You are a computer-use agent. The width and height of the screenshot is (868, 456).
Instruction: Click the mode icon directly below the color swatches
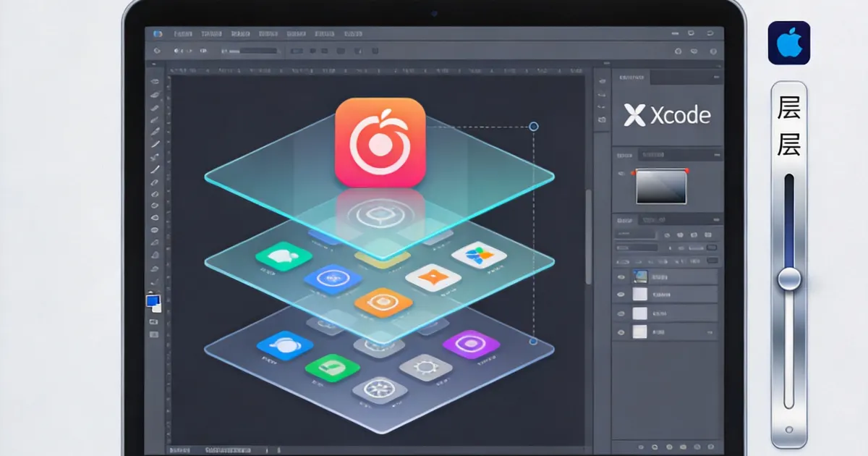(x=153, y=321)
